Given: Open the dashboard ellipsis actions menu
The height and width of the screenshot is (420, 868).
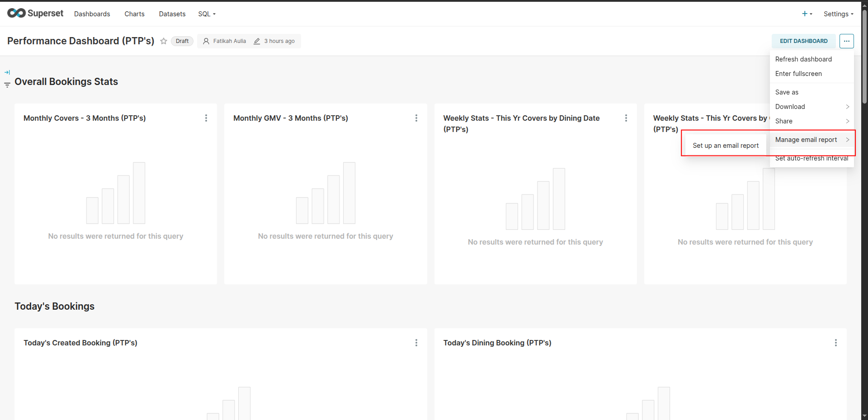Looking at the screenshot, I should pos(846,41).
